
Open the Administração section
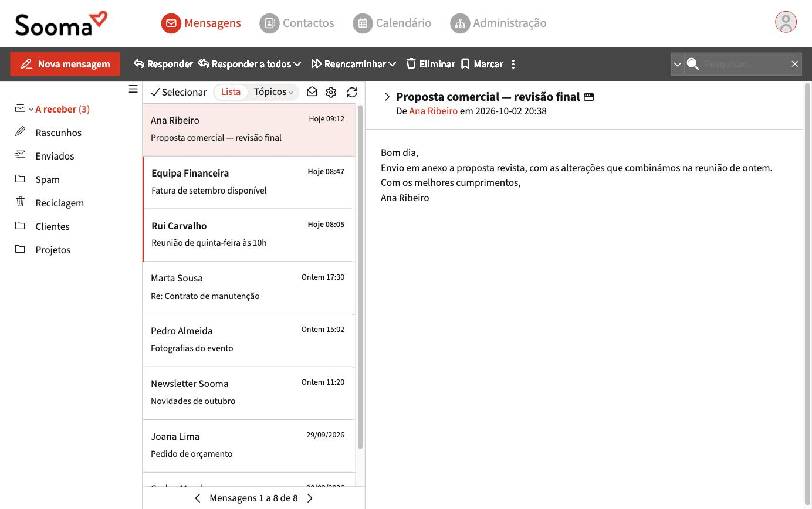pos(498,23)
